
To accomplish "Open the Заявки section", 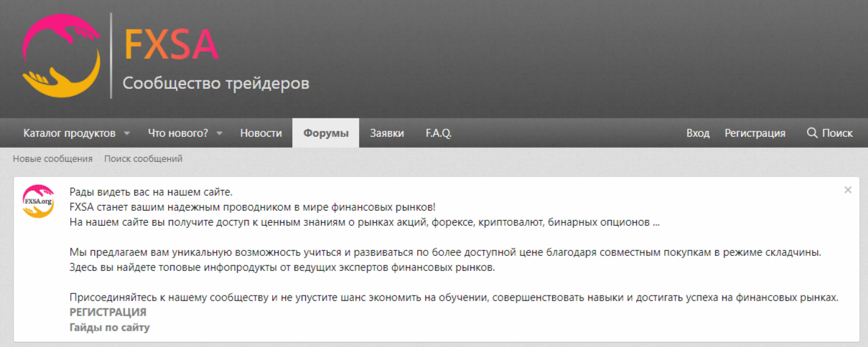I will [x=387, y=133].
